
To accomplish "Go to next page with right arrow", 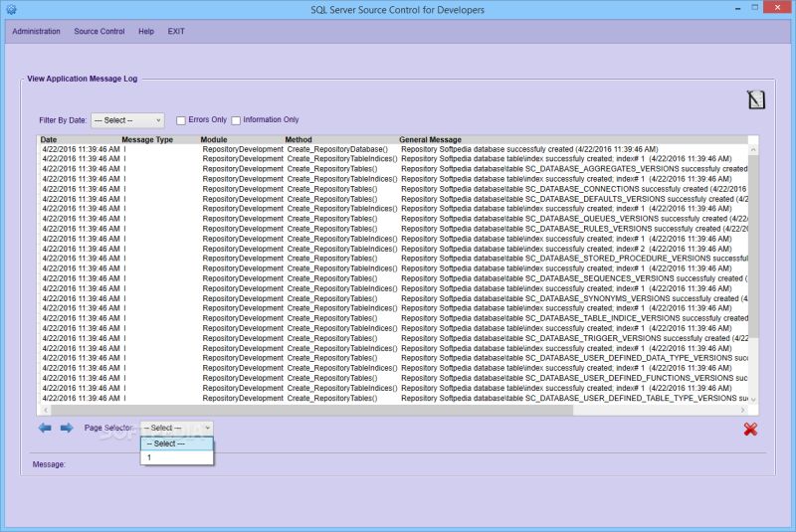I will pos(67,428).
